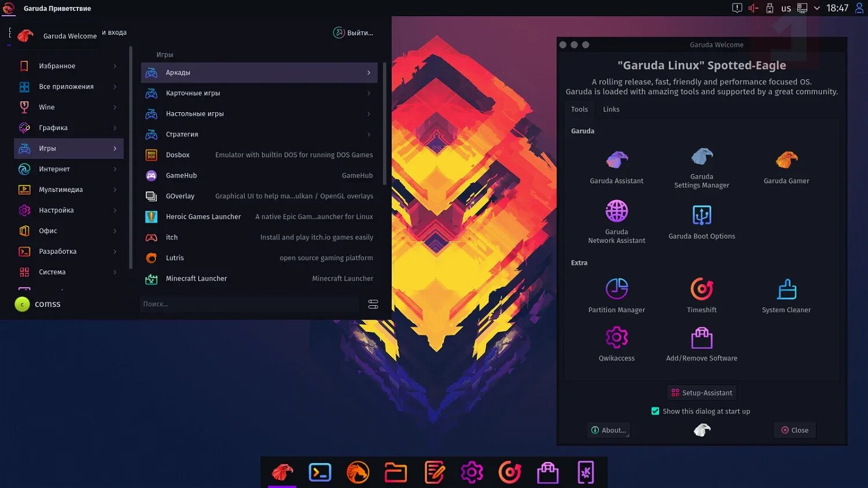The height and width of the screenshot is (488, 868).
Task: Click volume muted tray icon
Action: point(753,8)
